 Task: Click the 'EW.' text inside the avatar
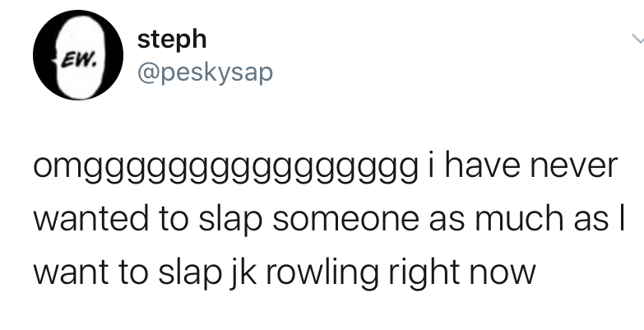80,61
